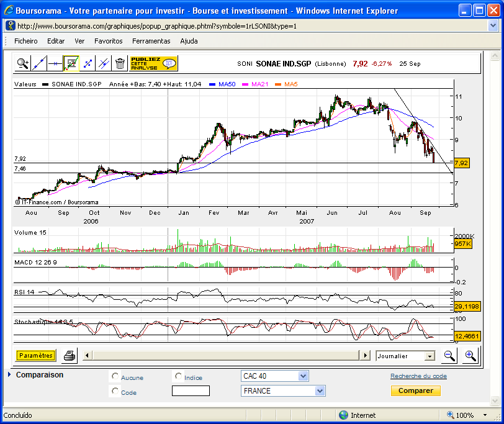Select the Indice radio button
504x424 pixels.
(179, 376)
